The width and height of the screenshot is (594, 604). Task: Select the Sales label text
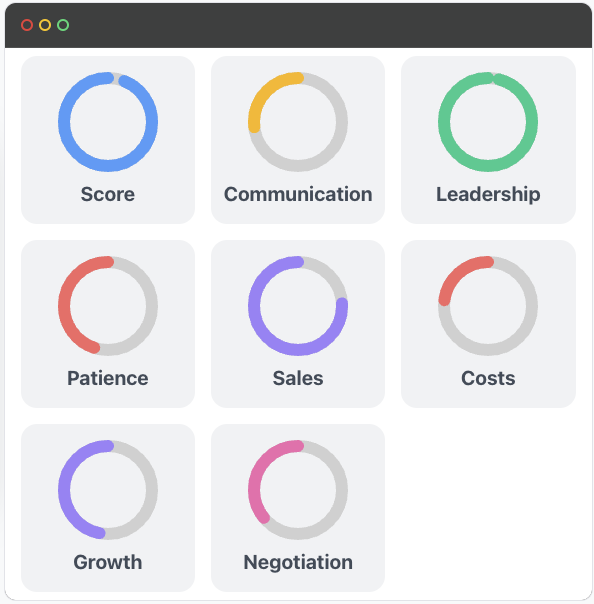pos(298,378)
